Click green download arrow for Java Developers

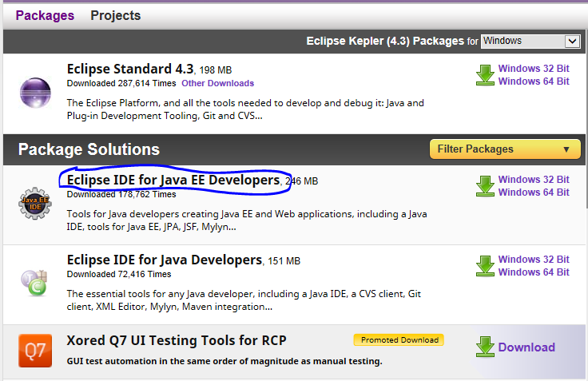click(x=485, y=266)
